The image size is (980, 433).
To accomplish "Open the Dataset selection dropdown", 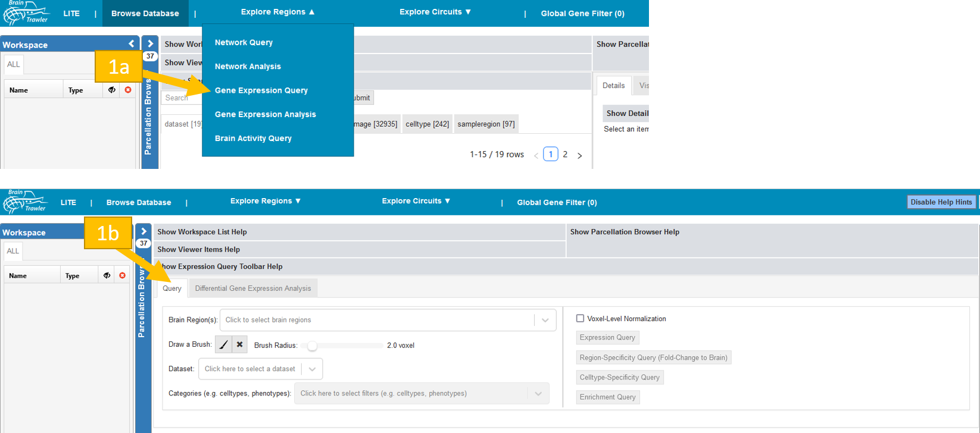I will [x=260, y=369].
